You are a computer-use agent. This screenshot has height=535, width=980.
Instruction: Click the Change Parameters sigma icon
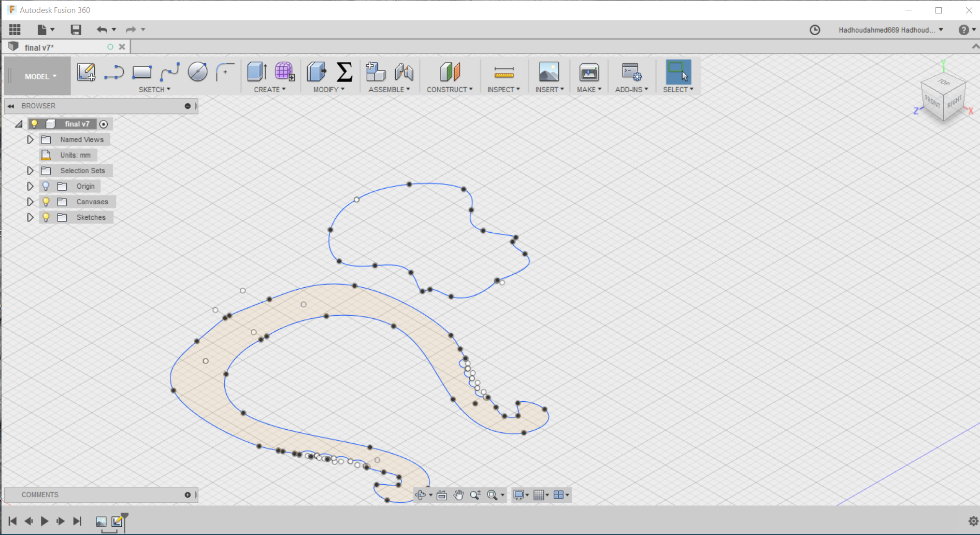coord(344,72)
